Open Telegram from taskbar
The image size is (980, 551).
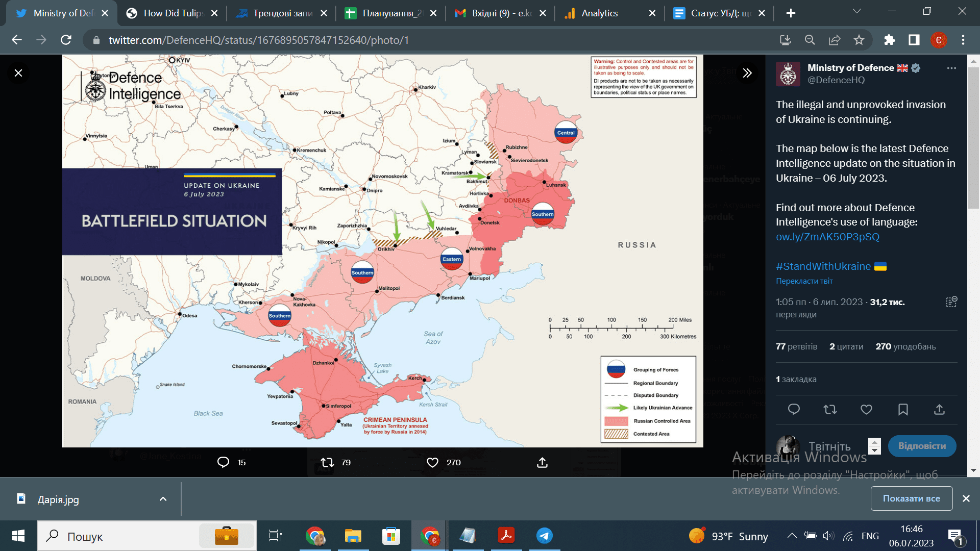544,536
